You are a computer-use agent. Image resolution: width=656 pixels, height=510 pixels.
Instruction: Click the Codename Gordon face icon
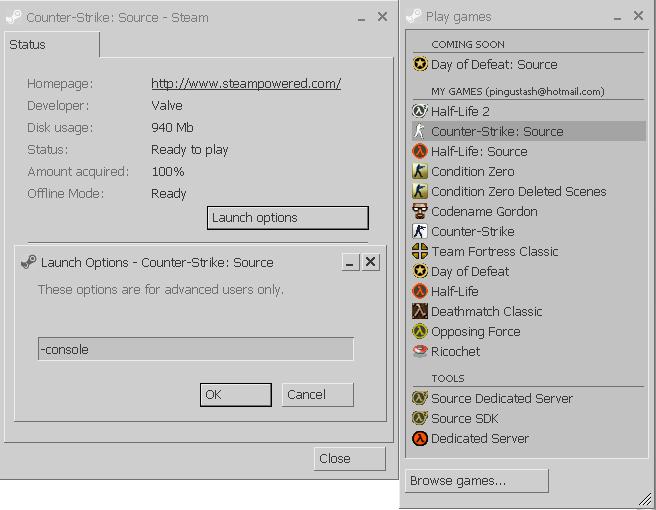click(420, 211)
